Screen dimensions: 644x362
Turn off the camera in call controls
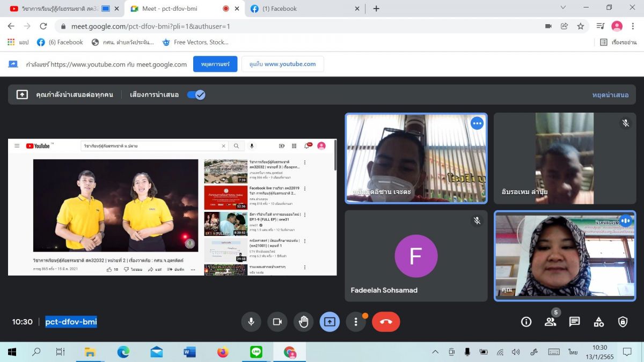click(277, 322)
